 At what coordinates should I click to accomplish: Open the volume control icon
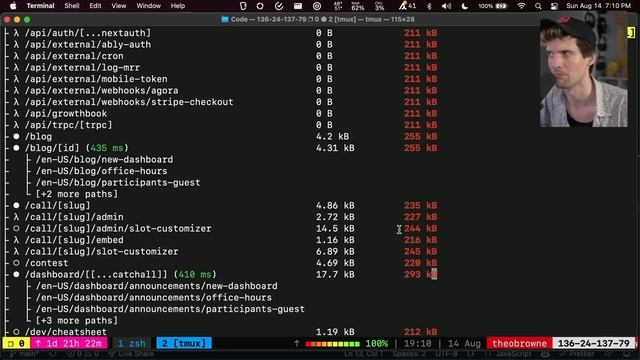[447, 6]
